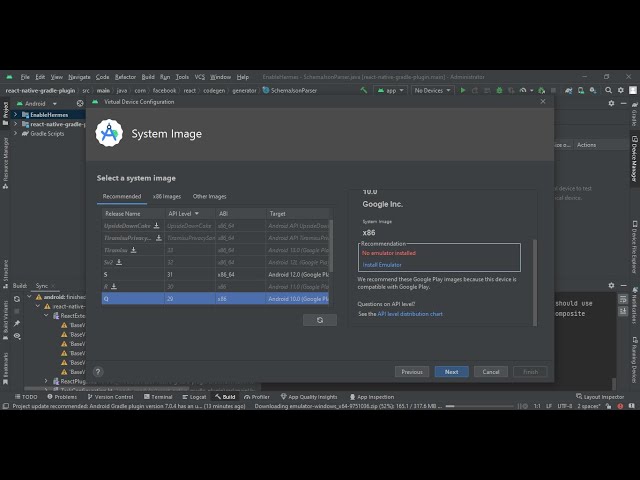Image resolution: width=640 pixels, height=480 pixels.
Task: Open the App Quality Insights tab
Action: [309, 397]
